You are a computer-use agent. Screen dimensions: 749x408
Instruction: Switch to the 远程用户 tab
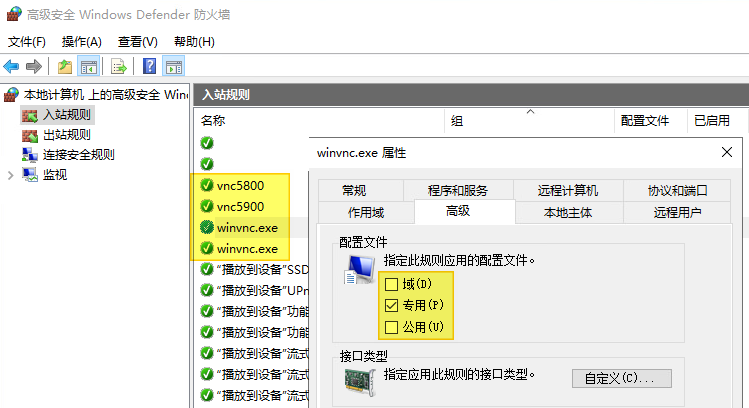pos(677,212)
